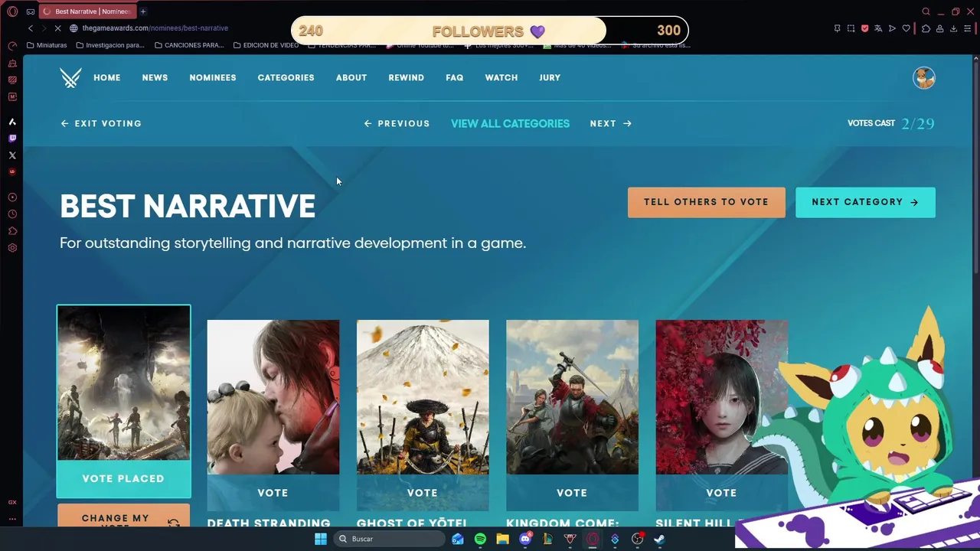This screenshot has width=980, height=551.
Task: Click the address bar URL
Action: 155,28
